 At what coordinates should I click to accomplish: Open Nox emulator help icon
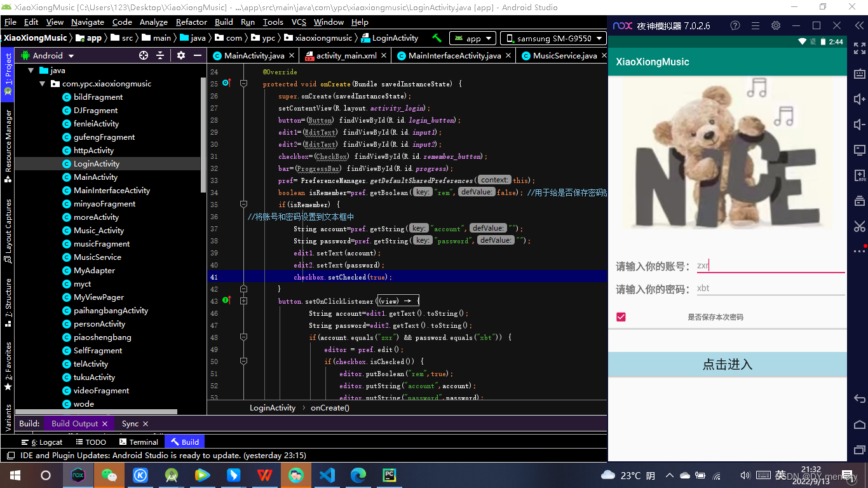pyautogui.click(x=735, y=25)
